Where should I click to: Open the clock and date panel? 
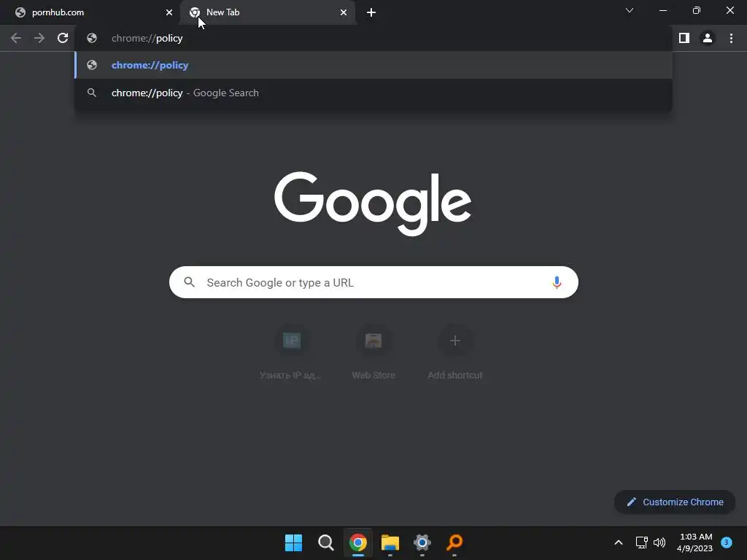coord(694,542)
